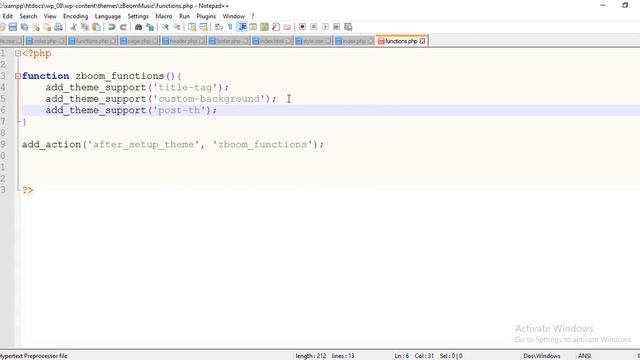The height and width of the screenshot is (360, 640).
Task: Click the 'title-tag' string in the code
Action: tap(185, 87)
